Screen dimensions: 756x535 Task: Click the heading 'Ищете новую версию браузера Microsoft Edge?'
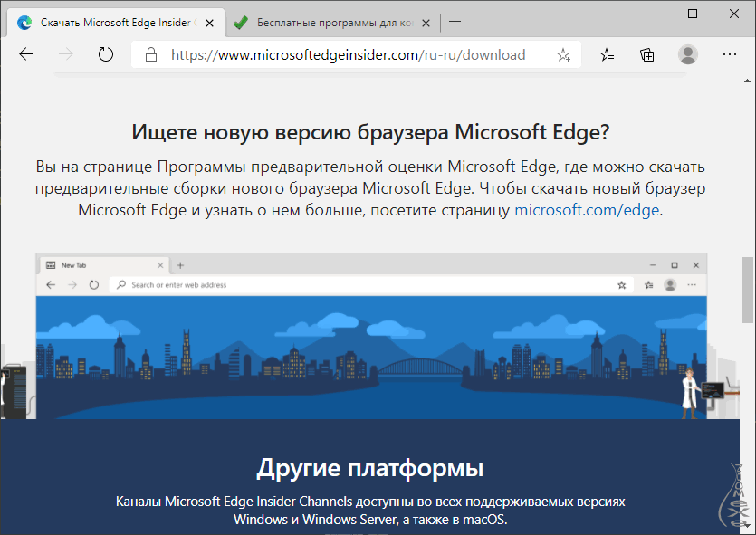(371, 132)
